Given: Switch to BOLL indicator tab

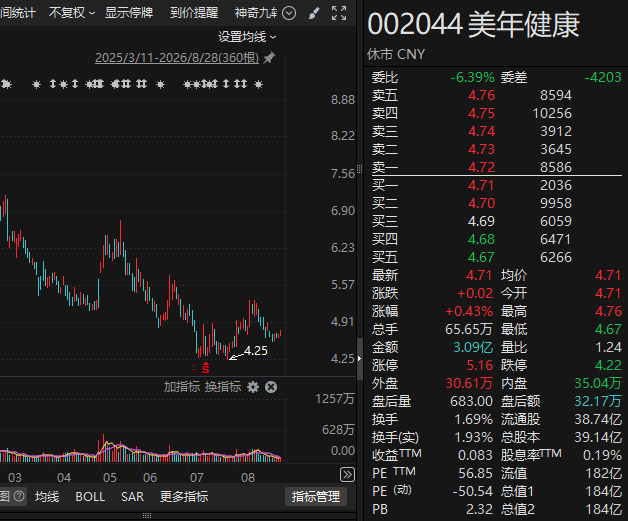Looking at the screenshot, I should (x=90, y=497).
